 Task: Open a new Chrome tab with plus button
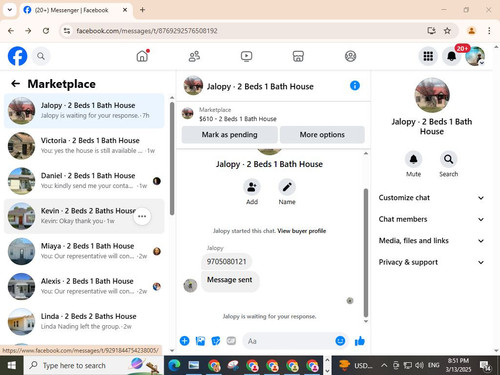coord(142,10)
